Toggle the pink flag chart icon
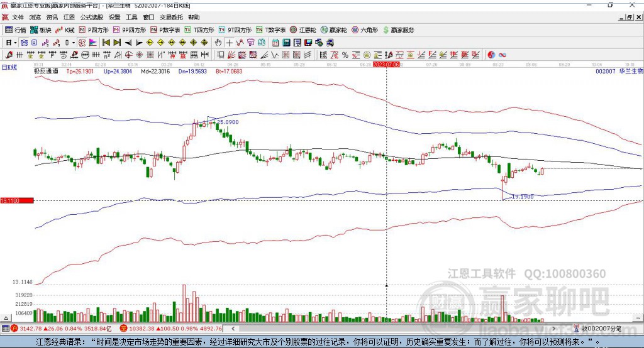The width and height of the screenshot is (644, 348). click(92, 43)
